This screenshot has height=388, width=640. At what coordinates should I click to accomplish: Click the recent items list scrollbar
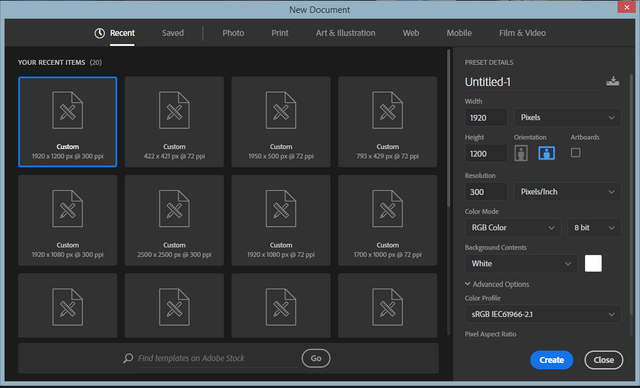pyautogui.click(x=448, y=128)
